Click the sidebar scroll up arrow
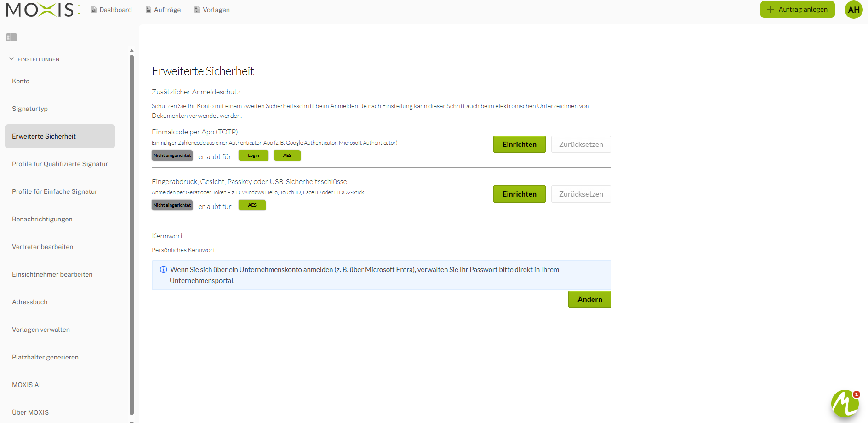868x423 pixels. pos(131,51)
